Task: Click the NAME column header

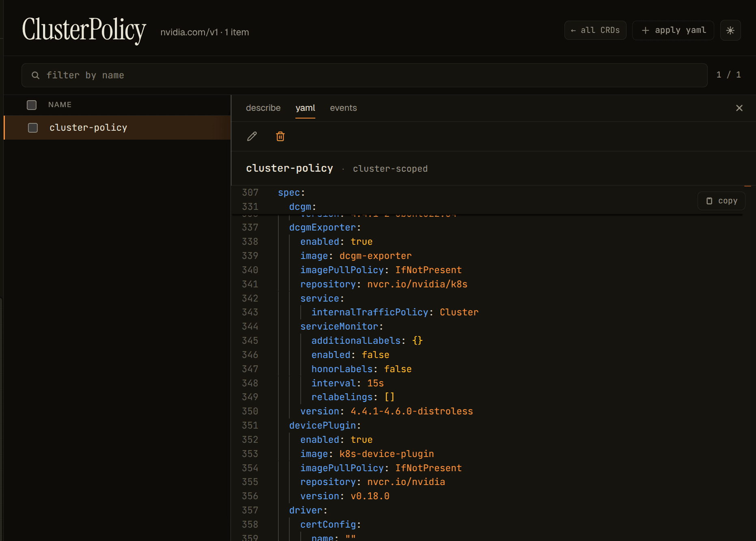Action: point(60,105)
